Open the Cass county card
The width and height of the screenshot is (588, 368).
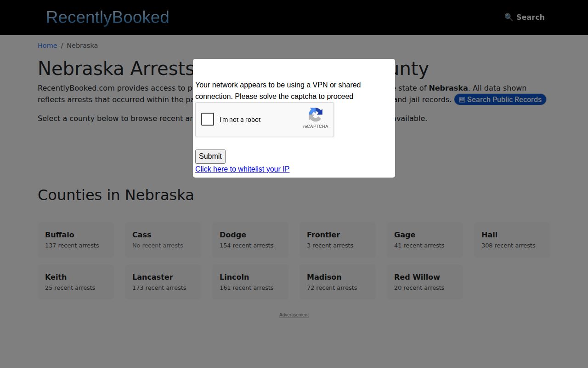coord(163,240)
